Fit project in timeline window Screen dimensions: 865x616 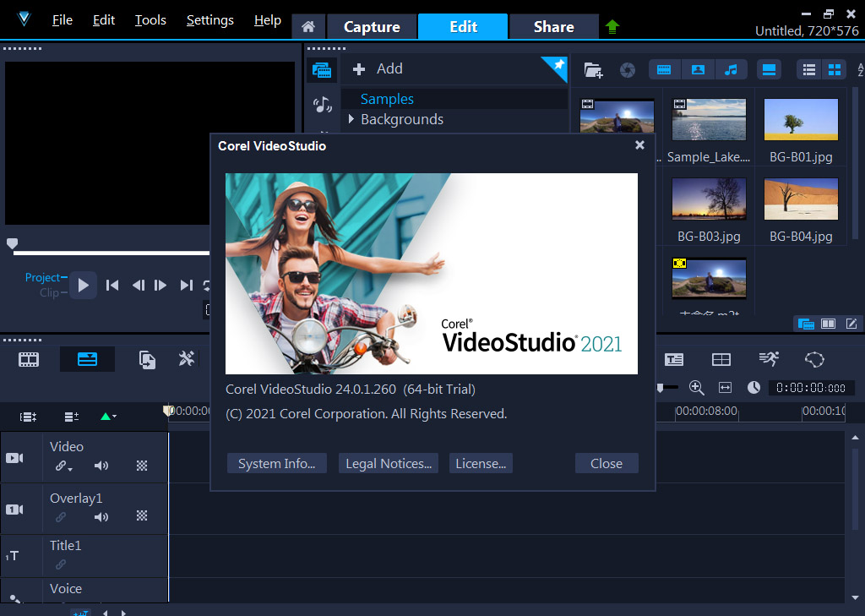(x=725, y=387)
